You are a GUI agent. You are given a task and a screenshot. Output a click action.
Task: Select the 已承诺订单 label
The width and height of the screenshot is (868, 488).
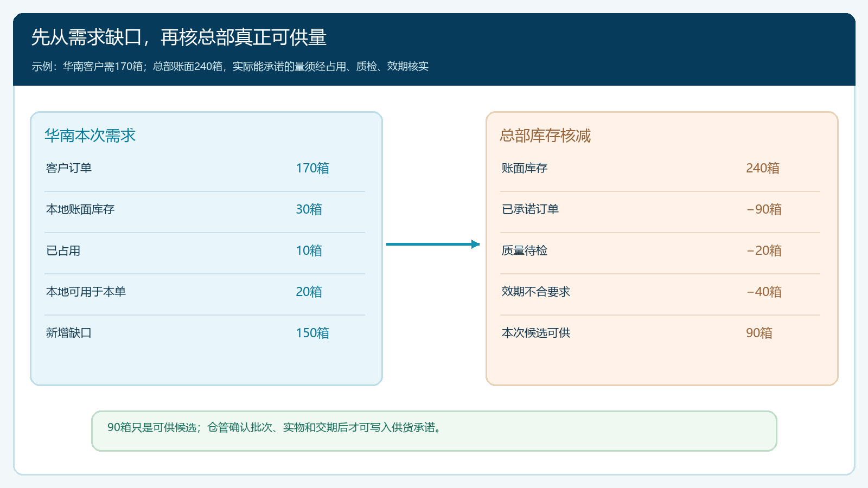pyautogui.click(x=531, y=209)
